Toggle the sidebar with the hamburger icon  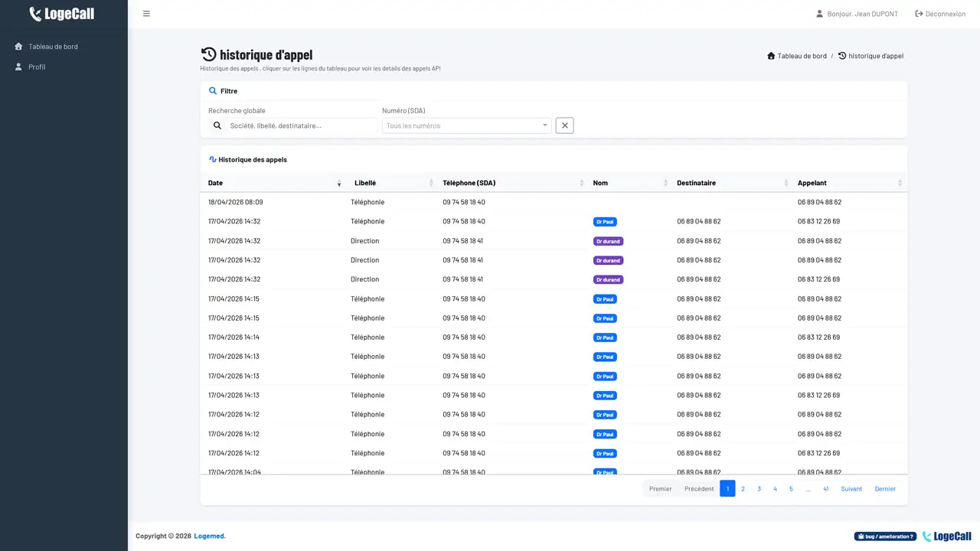click(146, 14)
